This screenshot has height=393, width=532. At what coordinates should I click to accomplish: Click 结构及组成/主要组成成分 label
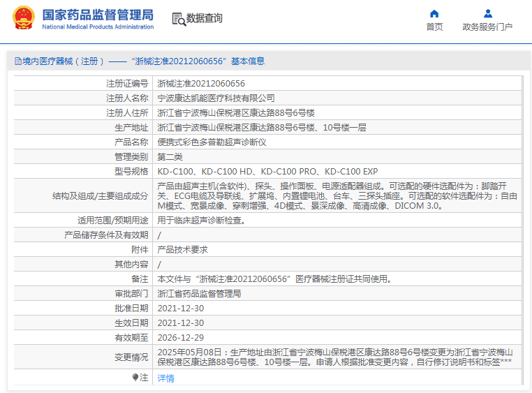coord(100,196)
